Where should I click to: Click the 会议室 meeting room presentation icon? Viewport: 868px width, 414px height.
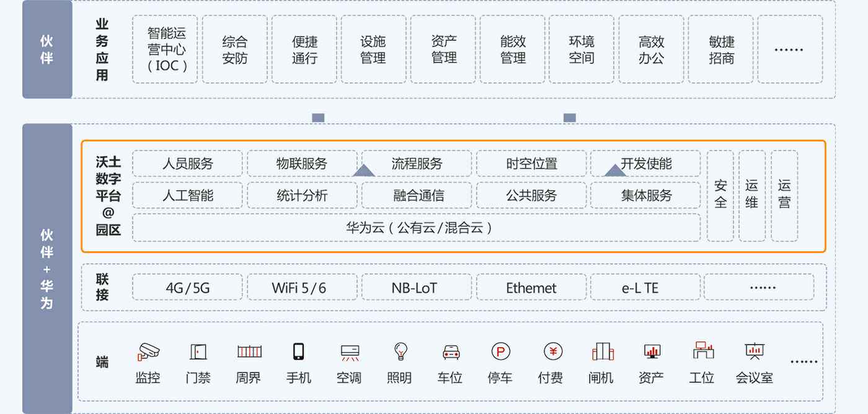[754, 351]
